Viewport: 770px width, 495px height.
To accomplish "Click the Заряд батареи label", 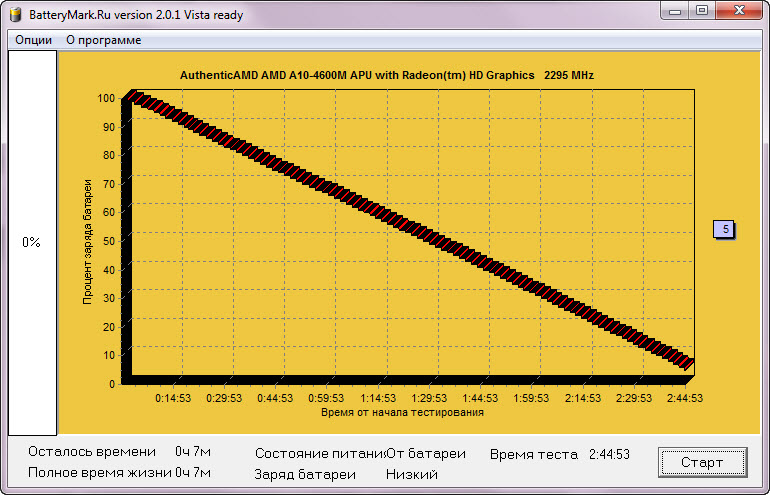I will tap(305, 474).
